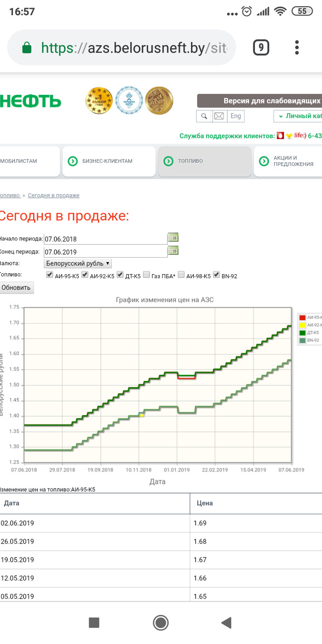Click the site search magnifier icon
This screenshot has width=322, height=644.
204,116
